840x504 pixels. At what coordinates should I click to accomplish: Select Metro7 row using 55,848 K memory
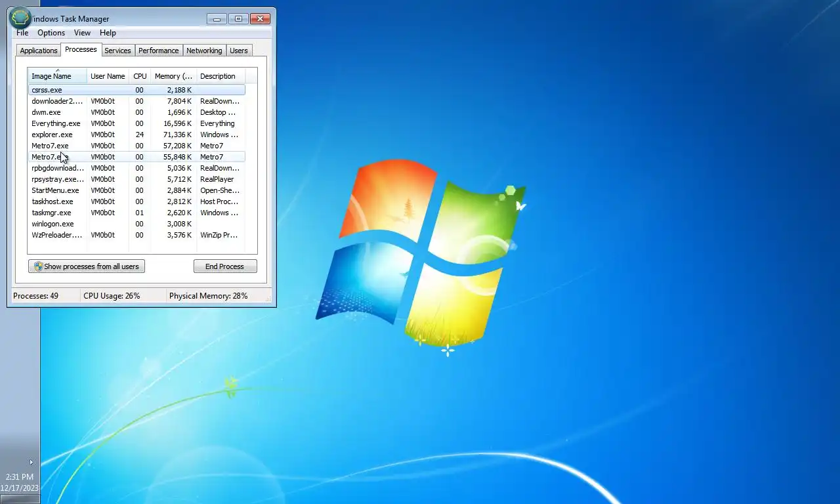(136, 157)
